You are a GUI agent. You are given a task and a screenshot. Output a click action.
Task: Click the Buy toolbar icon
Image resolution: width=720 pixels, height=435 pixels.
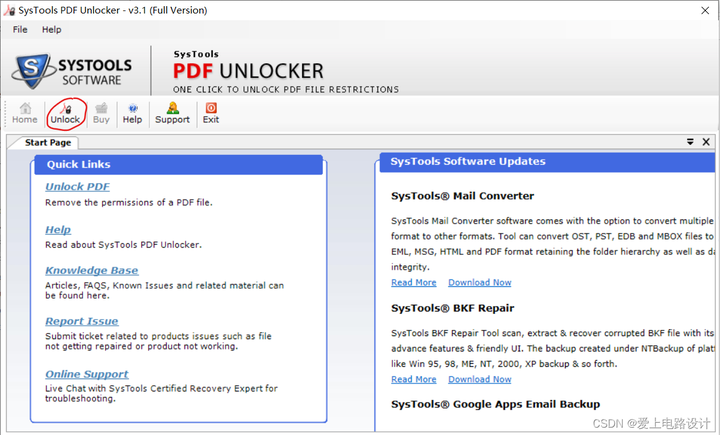(101, 113)
